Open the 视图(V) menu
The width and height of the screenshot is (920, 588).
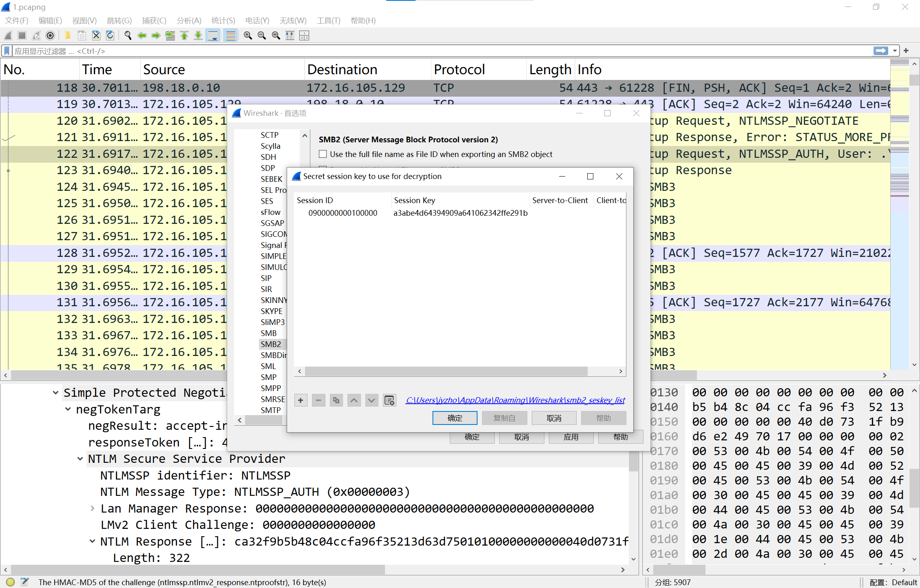(84, 20)
